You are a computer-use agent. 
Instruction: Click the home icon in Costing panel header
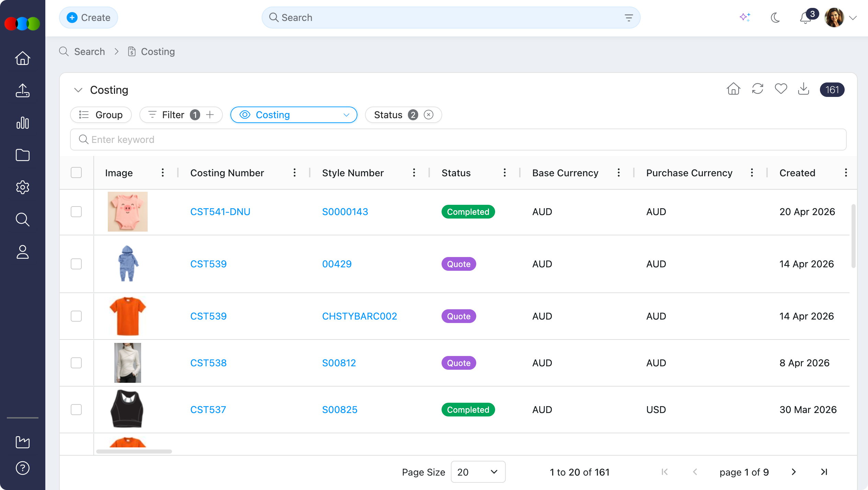(733, 89)
